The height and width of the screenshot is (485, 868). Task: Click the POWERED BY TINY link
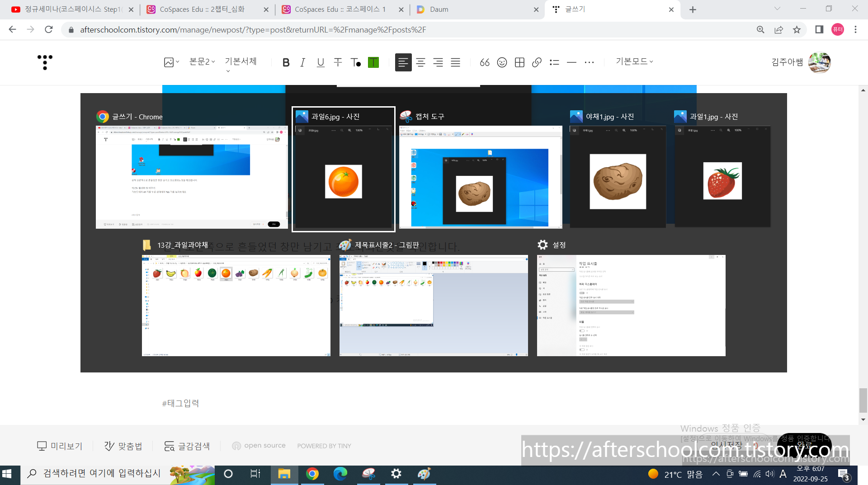(x=324, y=446)
